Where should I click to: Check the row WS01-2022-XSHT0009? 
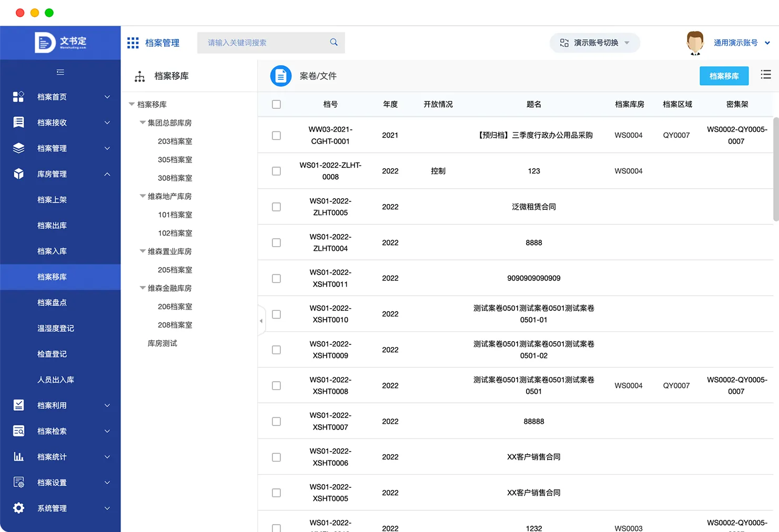276,350
